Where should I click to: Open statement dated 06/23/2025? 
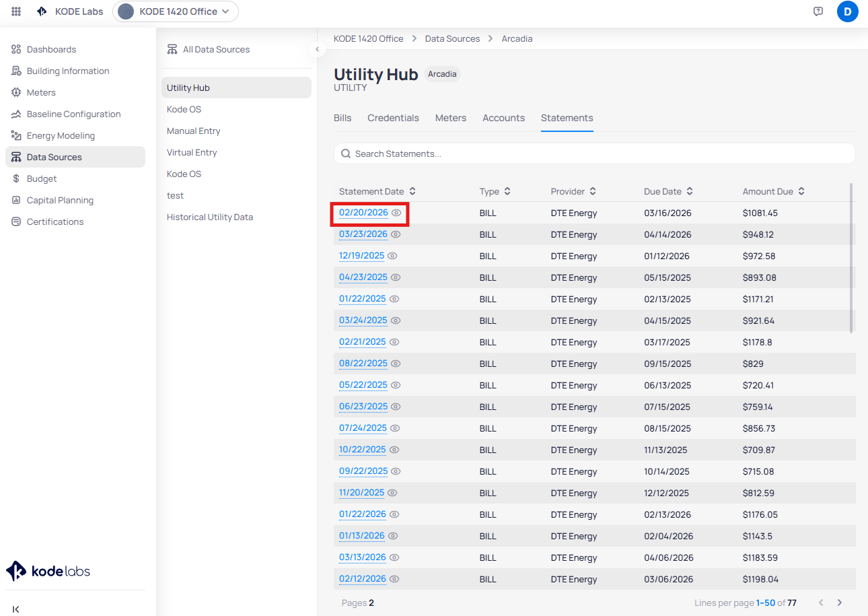363,407
